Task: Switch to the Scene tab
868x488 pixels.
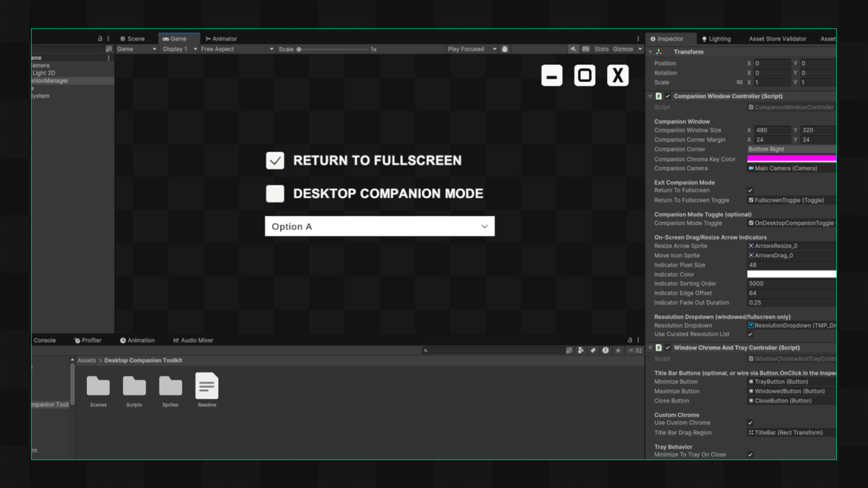Action: point(132,39)
